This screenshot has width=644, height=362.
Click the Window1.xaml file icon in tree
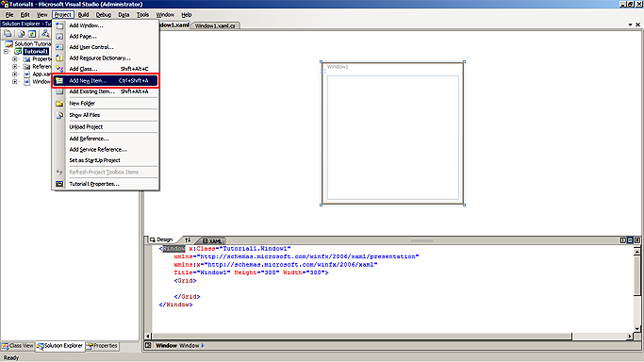tap(26, 82)
